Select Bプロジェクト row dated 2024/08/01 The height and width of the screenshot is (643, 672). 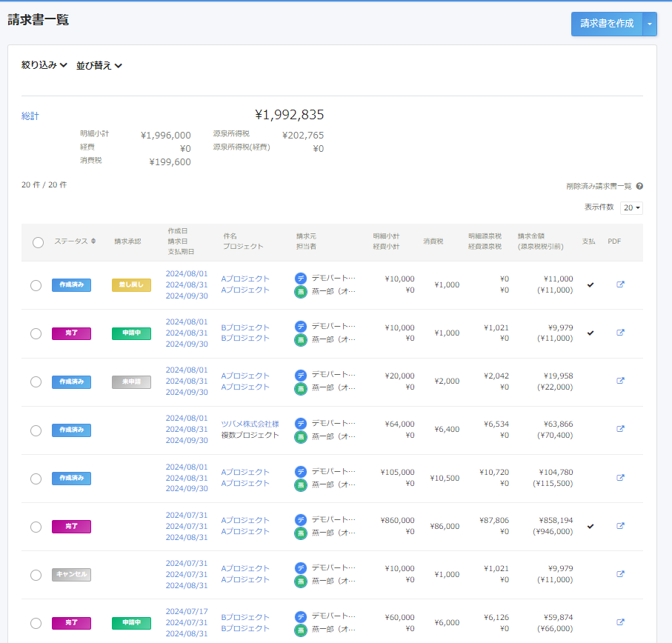click(x=36, y=333)
